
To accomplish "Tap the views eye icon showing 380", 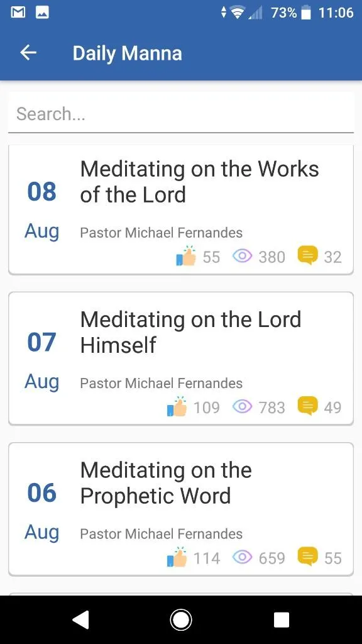I will tap(242, 257).
